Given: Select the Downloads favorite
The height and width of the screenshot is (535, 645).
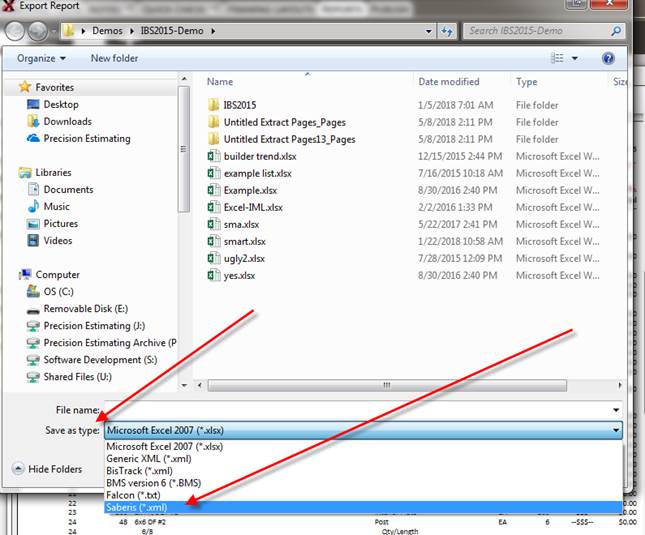Looking at the screenshot, I should (x=67, y=121).
